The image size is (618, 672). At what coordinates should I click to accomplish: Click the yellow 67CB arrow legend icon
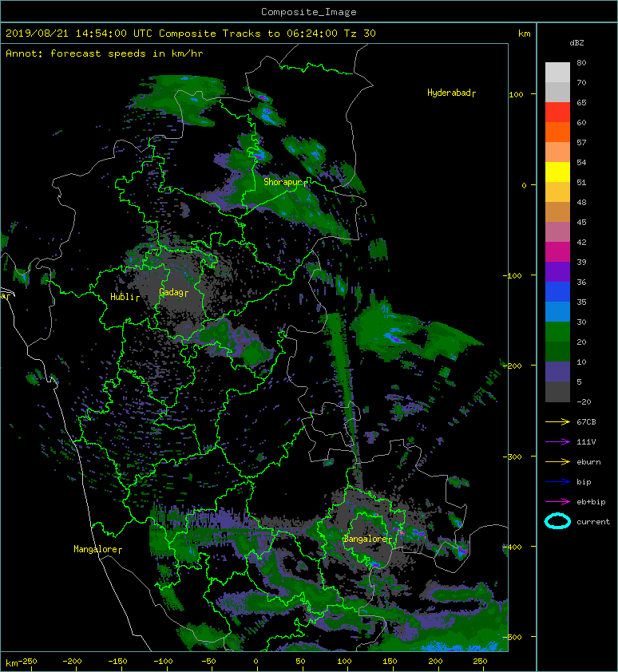557,422
